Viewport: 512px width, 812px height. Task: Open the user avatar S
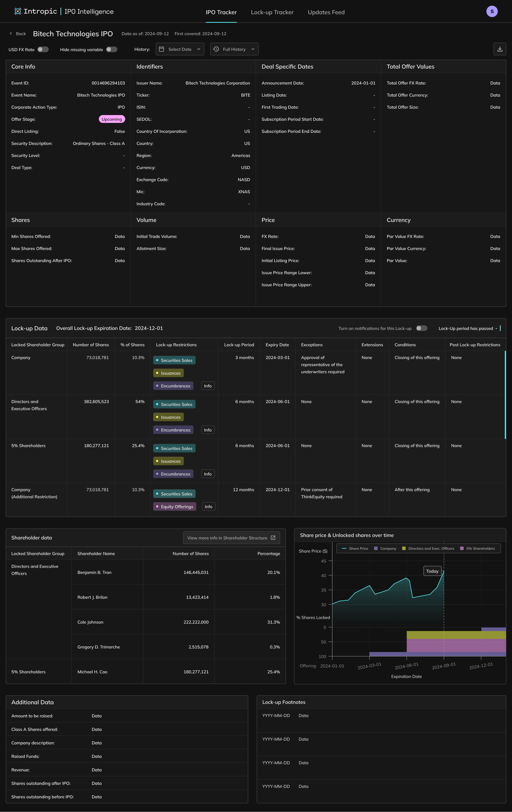[x=492, y=11]
